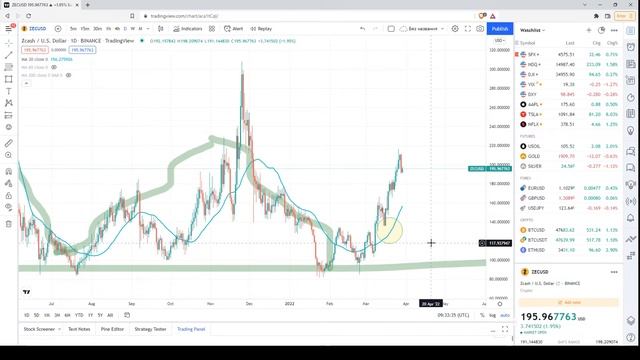Open the Fibonacci/Gann tools group
This screenshot has width=640, height=360.
click(9, 67)
